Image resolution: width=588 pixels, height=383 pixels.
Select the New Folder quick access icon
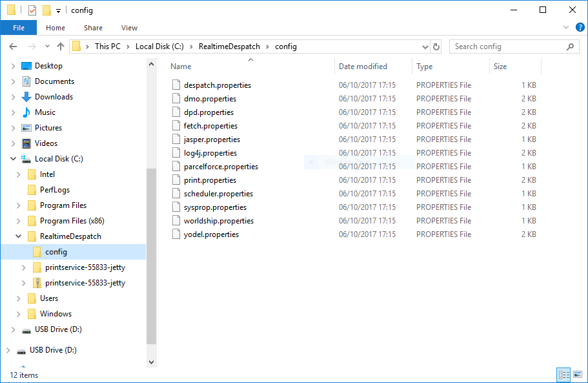(x=45, y=10)
